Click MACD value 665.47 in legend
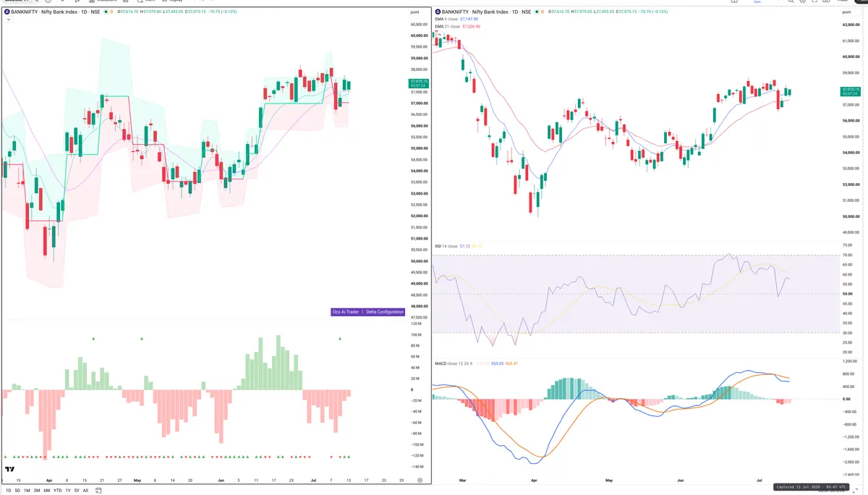 click(511, 363)
